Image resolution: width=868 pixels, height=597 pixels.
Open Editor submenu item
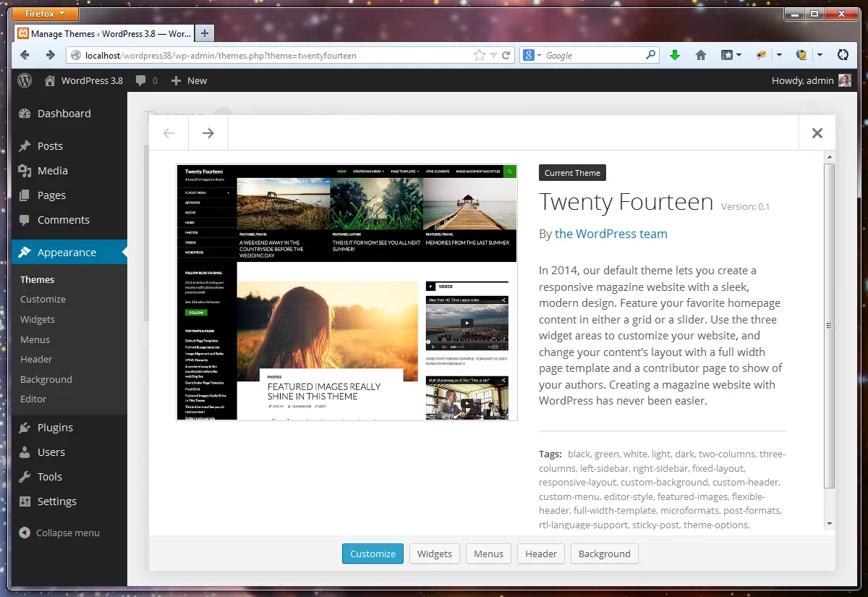click(33, 399)
